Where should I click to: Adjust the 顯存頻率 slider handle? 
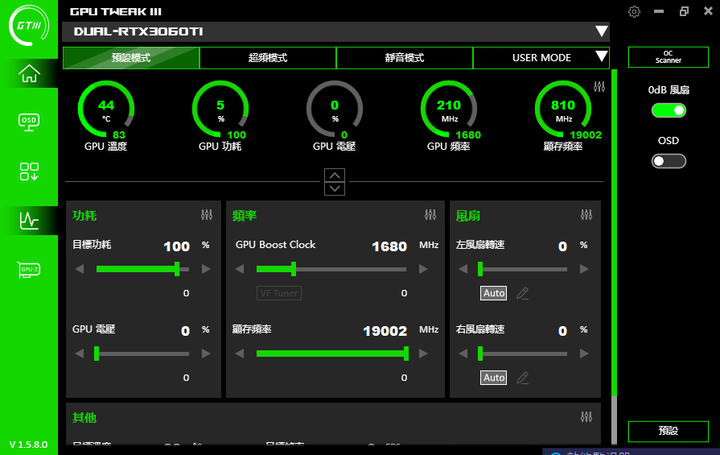click(x=406, y=354)
